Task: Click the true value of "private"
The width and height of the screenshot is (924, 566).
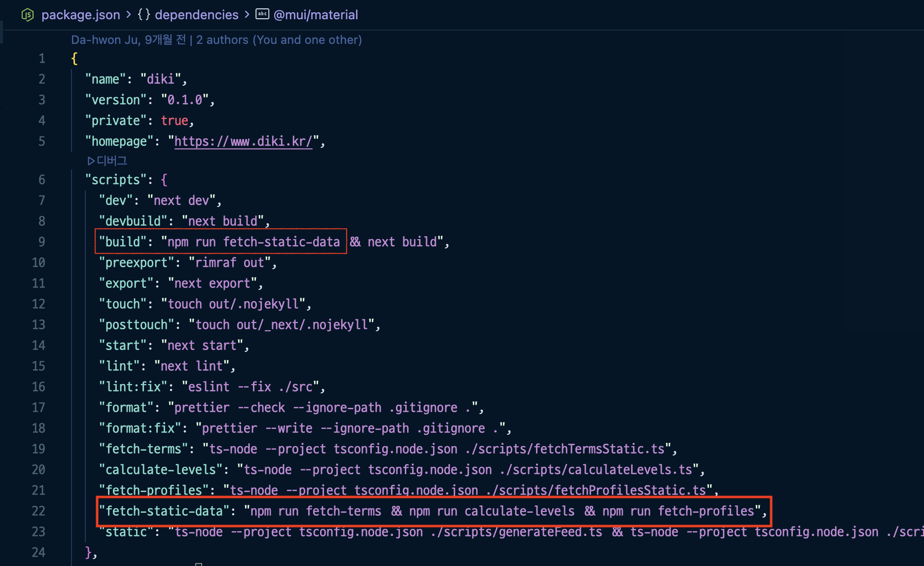Action: pos(175,121)
